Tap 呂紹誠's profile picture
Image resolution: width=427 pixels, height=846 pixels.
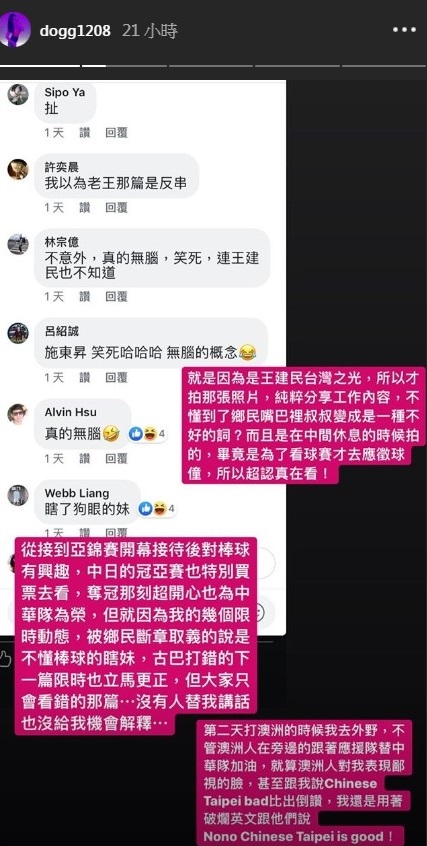click(x=18, y=333)
